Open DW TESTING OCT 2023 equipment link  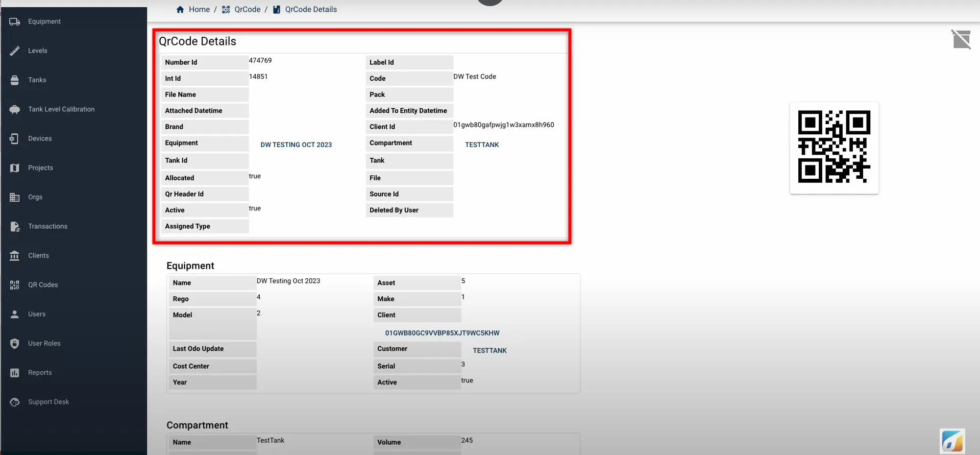click(296, 145)
